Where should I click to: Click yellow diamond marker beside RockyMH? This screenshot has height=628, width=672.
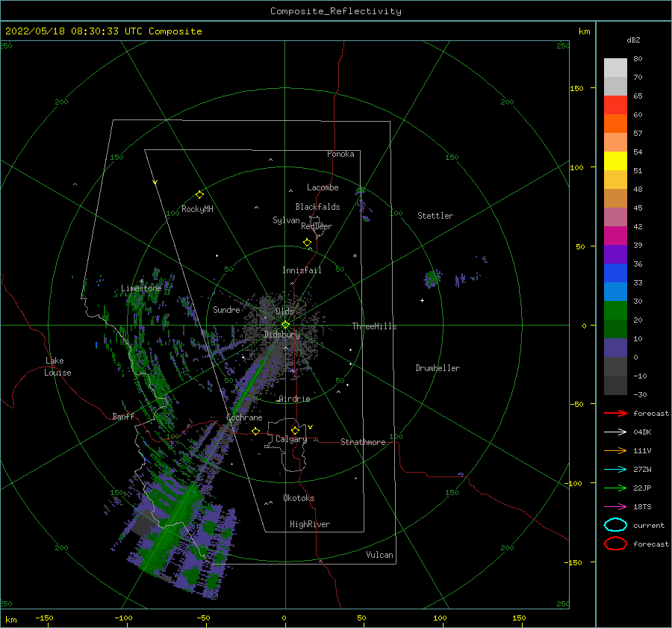tap(199, 195)
